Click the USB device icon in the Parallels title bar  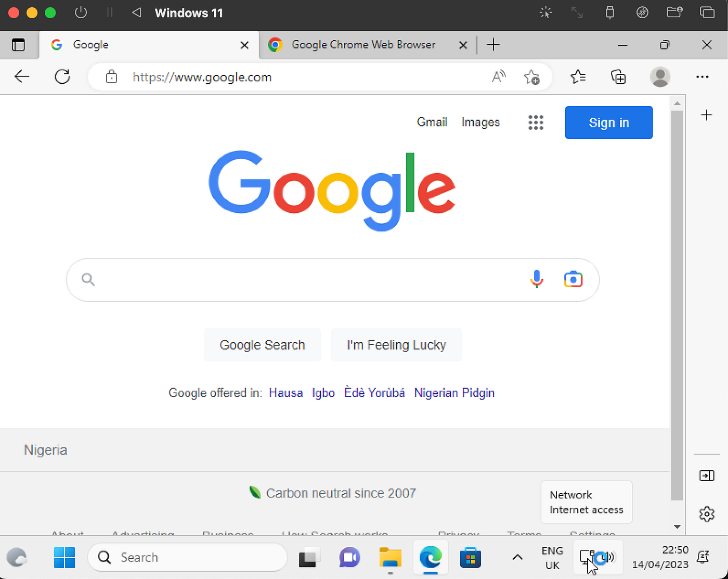(x=610, y=12)
